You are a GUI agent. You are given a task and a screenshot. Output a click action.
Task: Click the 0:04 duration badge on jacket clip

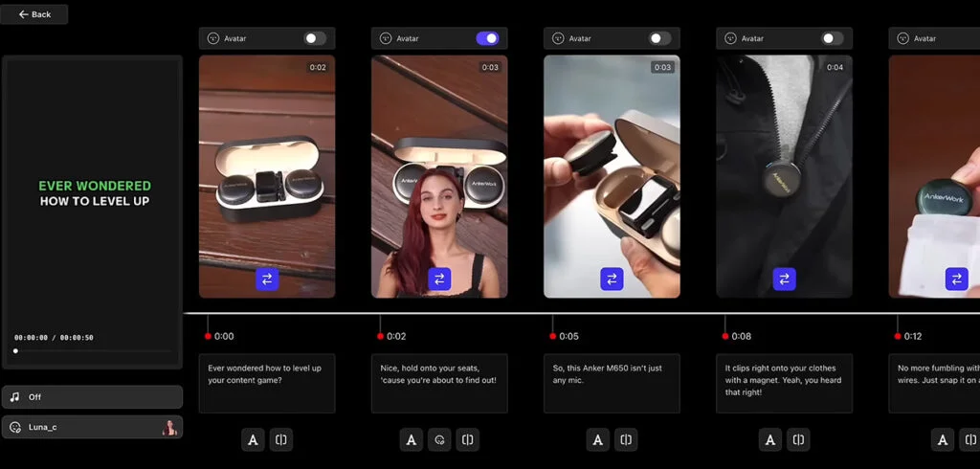click(x=835, y=68)
